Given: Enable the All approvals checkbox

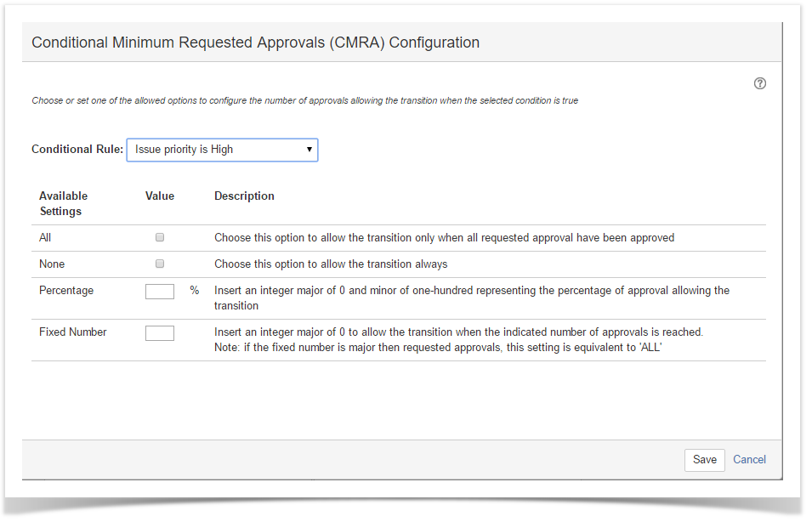Looking at the screenshot, I should pos(160,238).
